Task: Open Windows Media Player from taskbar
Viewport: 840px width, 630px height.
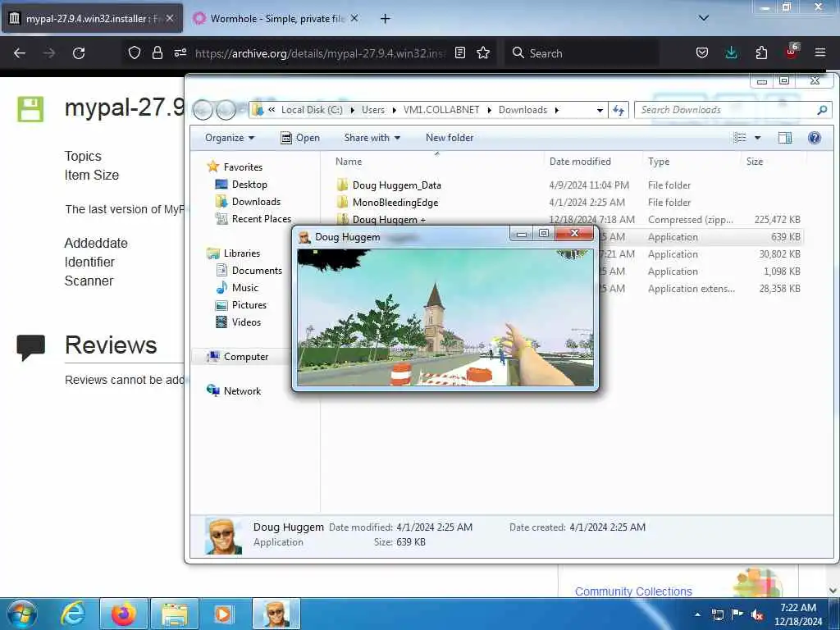Action: pos(223,614)
